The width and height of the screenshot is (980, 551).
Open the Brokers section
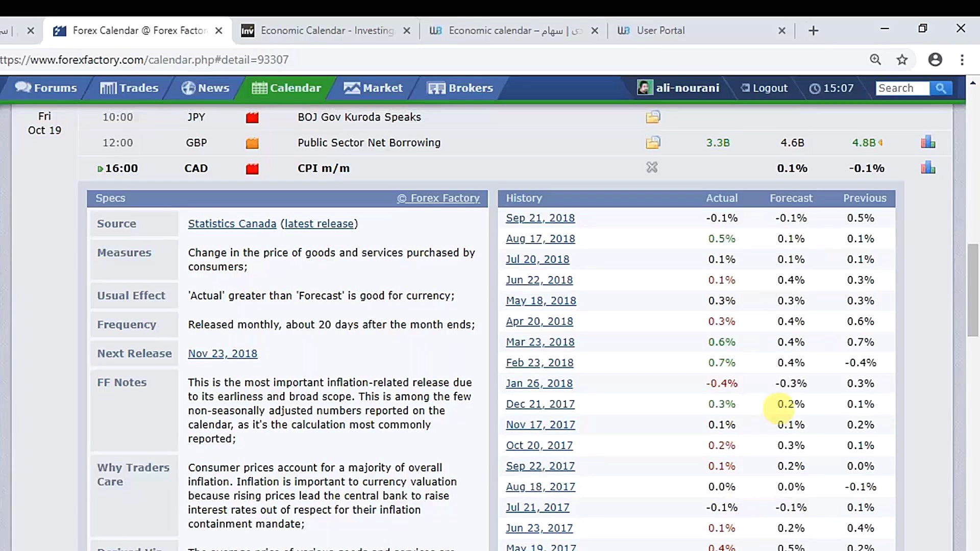[x=460, y=88]
